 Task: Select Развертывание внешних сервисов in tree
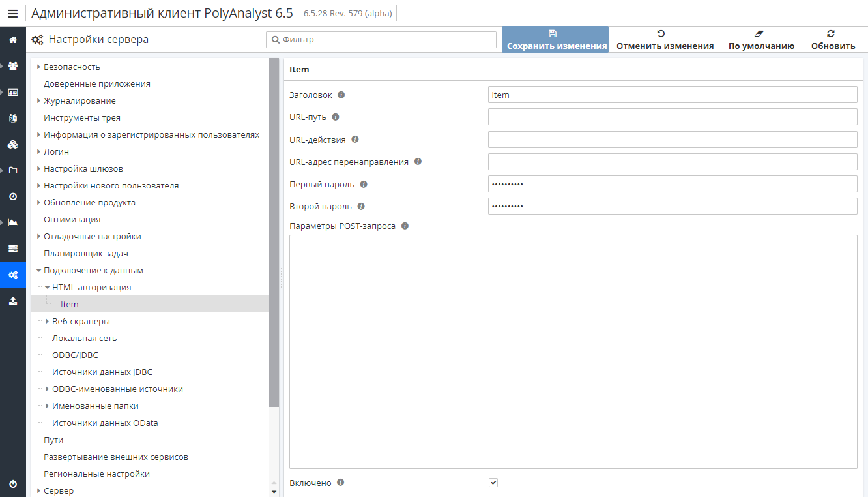[116, 457]
